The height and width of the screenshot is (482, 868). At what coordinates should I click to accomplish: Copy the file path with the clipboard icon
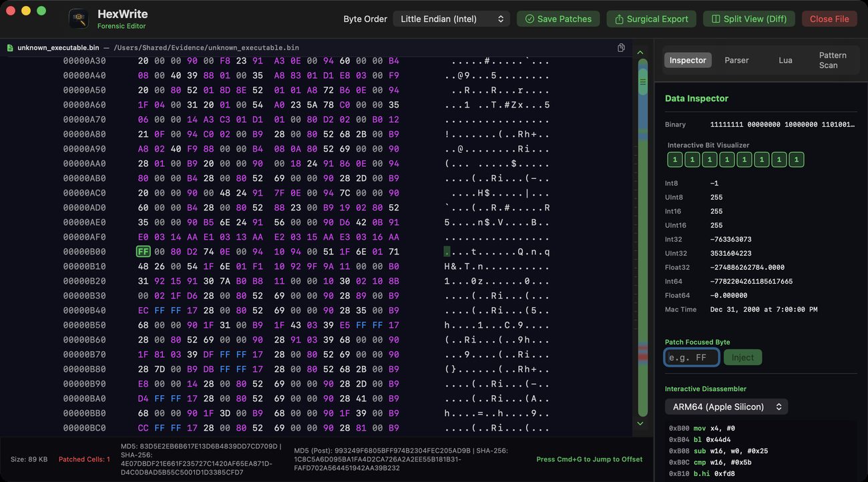(x=621, y=47)
